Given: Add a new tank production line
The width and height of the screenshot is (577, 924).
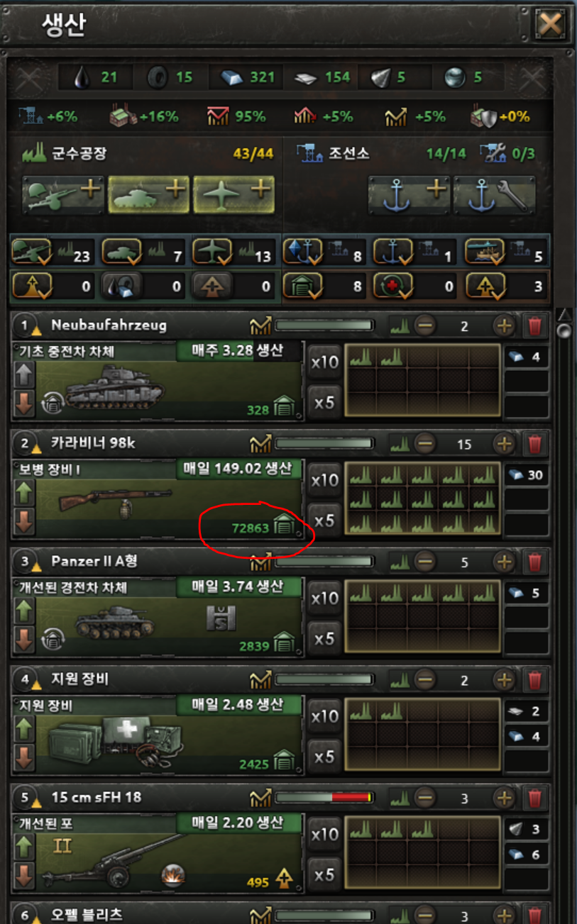Looking at the screenshot, I should (x=148, y=194).
